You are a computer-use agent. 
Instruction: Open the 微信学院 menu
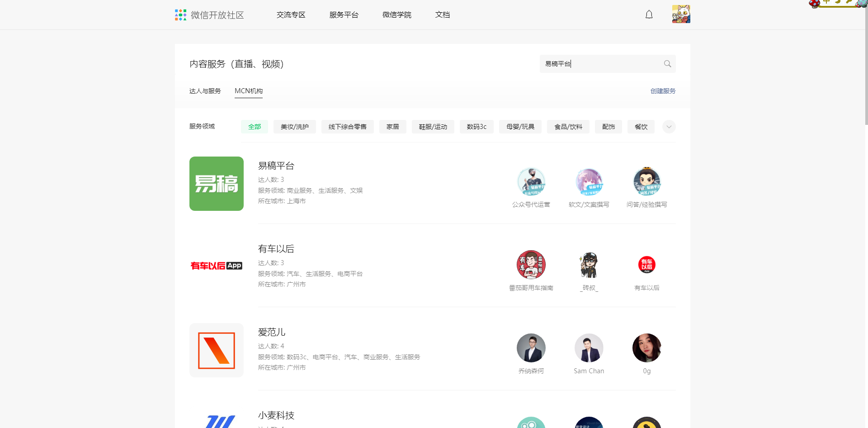397,15
